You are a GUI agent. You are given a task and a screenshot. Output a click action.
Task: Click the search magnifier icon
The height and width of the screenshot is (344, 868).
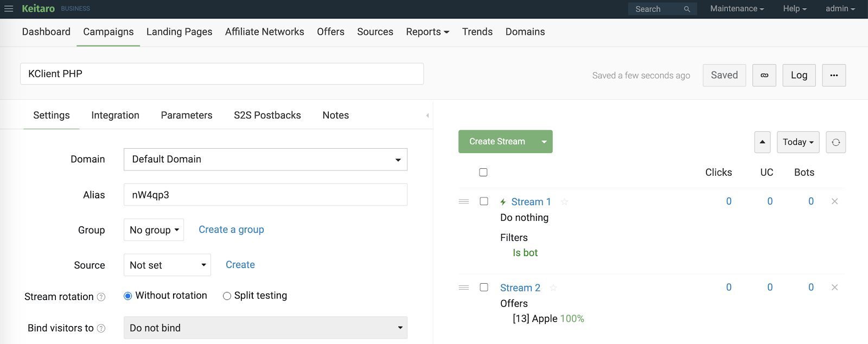(x=687, y=9)
